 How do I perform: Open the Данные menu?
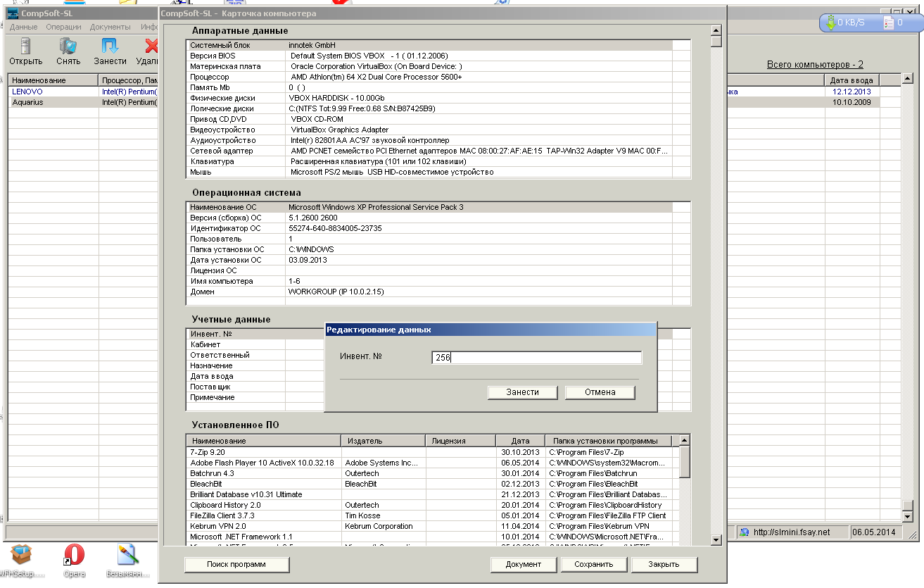[x=24, y=27]
